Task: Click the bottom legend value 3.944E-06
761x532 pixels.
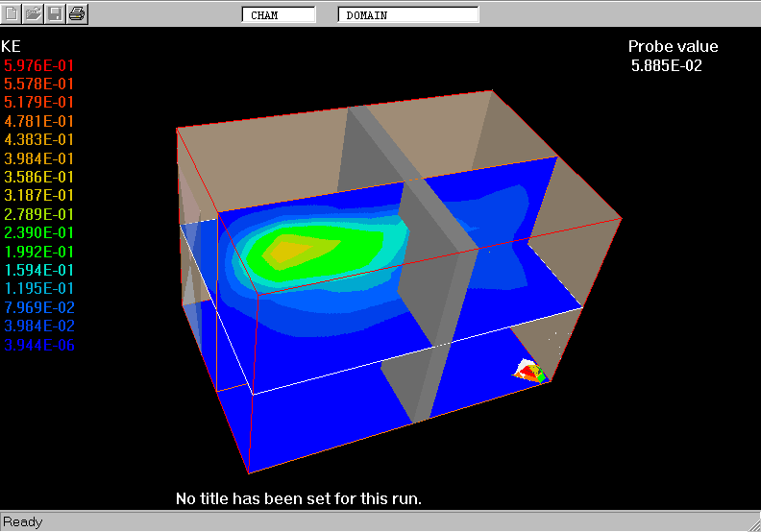Action: click(39, 344)
